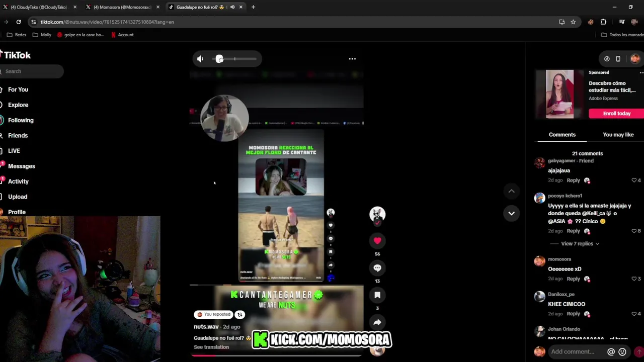
Task: Open the Adobe Express sponsored thumbnail
Action: click(x=559, y=95)
